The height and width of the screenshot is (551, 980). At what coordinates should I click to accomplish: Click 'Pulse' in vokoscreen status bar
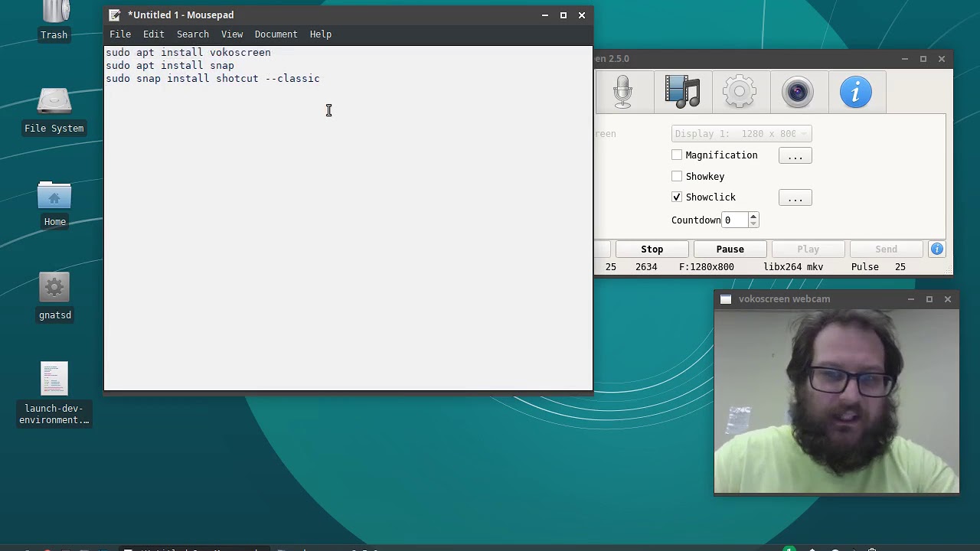864,267
